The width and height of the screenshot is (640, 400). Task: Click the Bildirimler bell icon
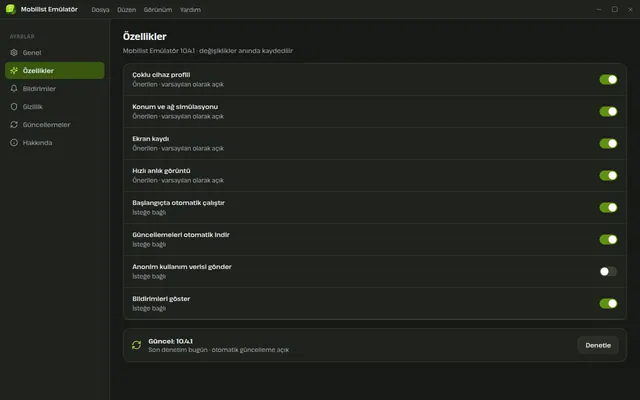click(x=14, y=89)
